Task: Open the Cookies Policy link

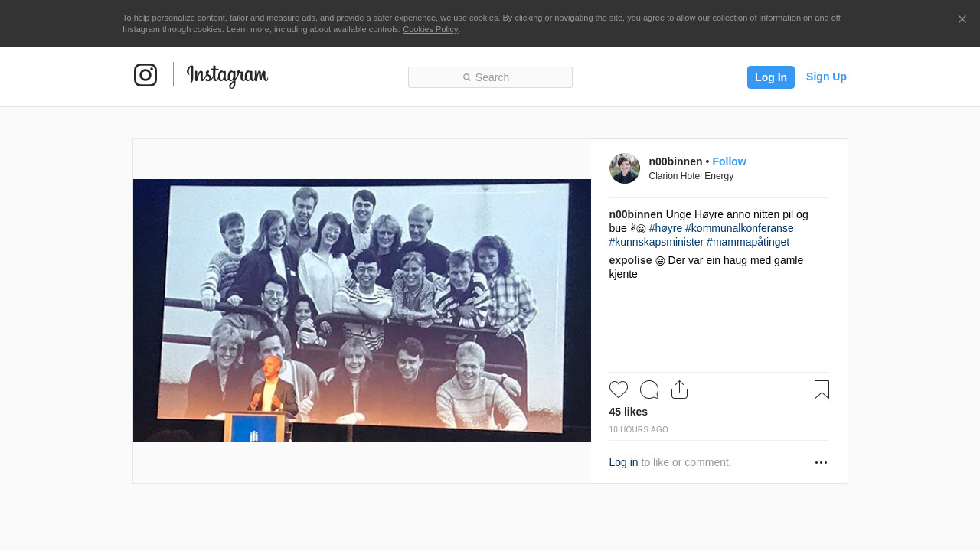Action: 430,29
